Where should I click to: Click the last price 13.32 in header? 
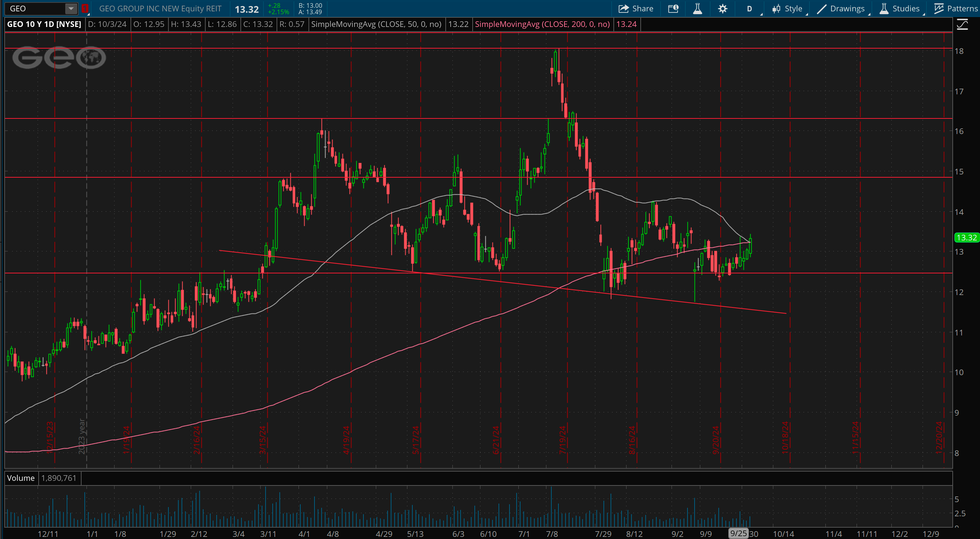[x=246, y=9]
